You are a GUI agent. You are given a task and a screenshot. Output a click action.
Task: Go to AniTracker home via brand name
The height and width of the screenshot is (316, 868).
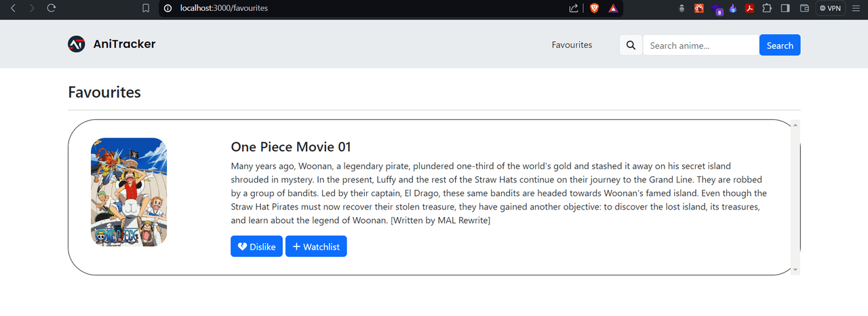coord(124,44)
